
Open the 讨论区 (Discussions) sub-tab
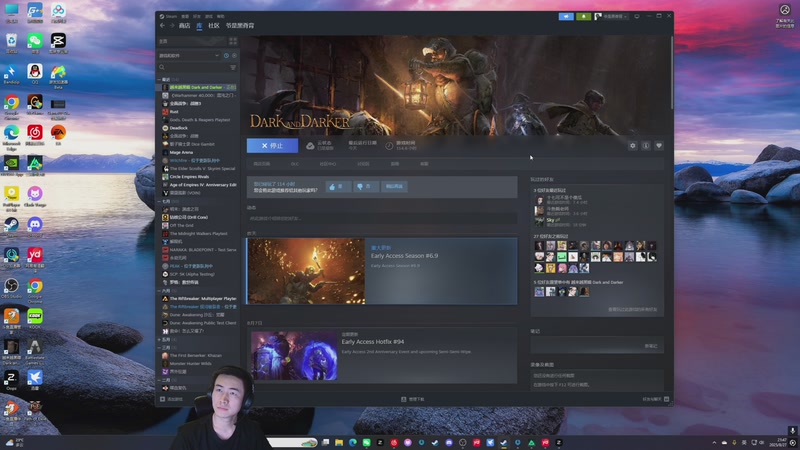363,164
